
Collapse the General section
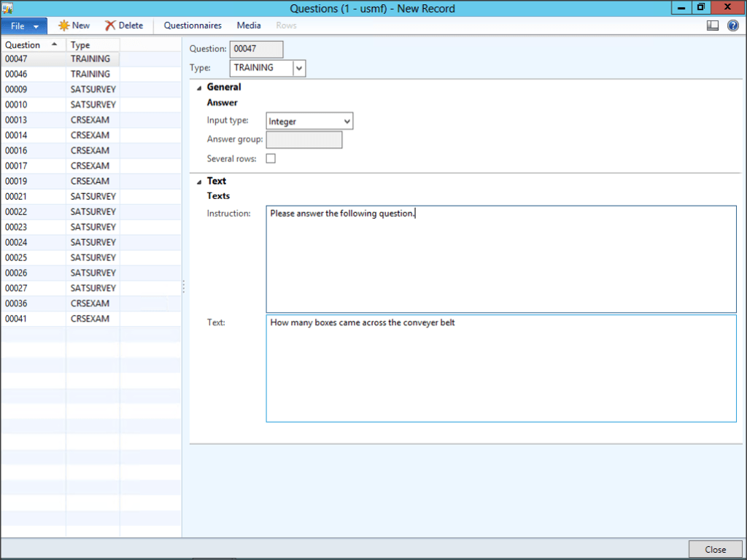pyautogui.click(x=198, y=87)
